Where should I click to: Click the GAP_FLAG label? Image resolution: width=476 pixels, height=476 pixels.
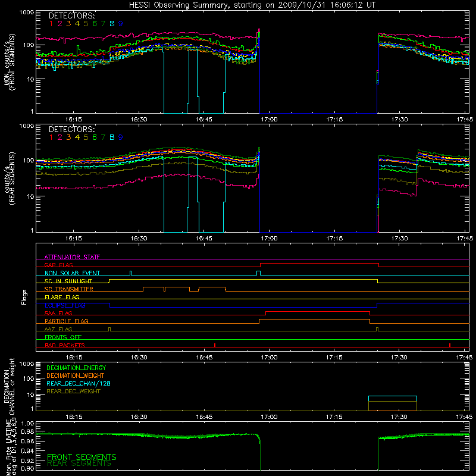(x=58, y=265)
